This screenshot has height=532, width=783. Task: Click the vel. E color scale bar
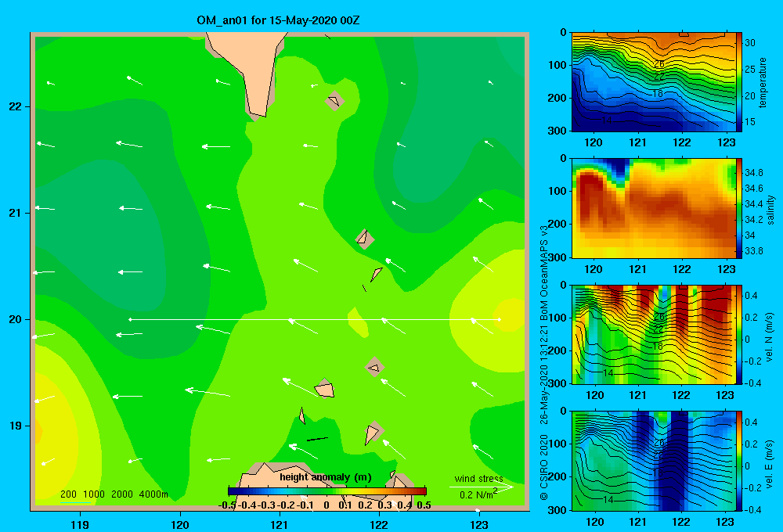pyautogui.click(x=739, y=461)
